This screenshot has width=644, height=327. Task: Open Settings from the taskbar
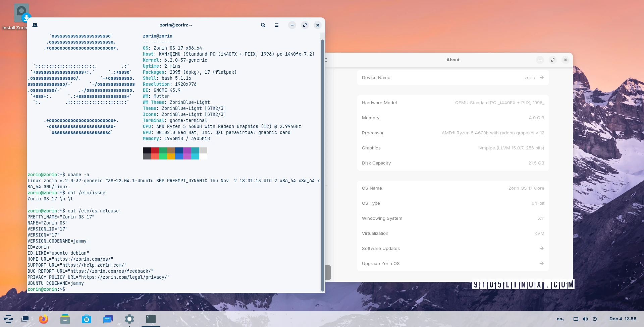tap(129, 319)
